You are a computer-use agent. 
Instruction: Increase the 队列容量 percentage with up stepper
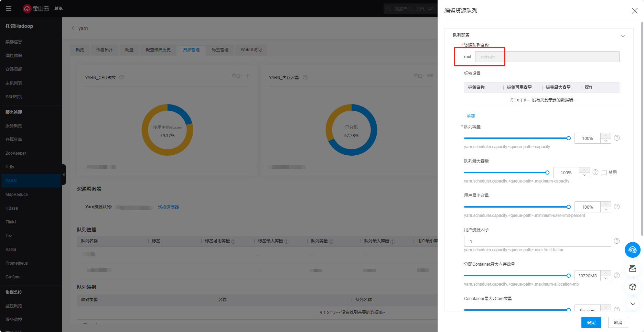point(605,136)
